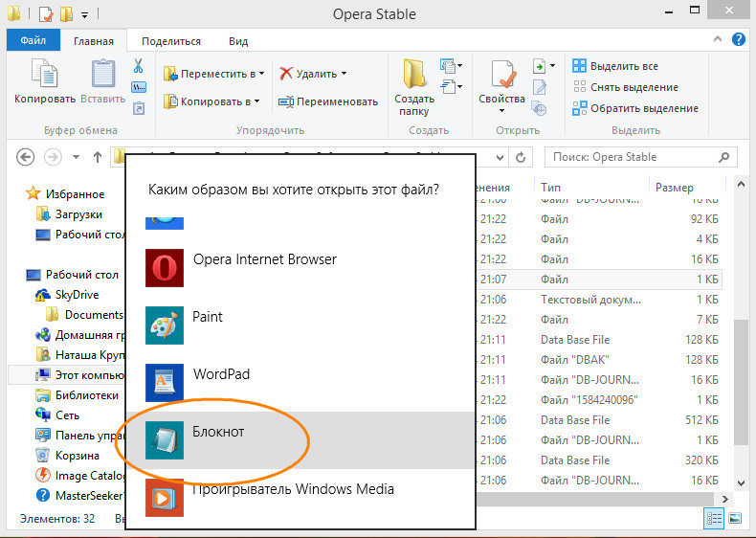Image resolution: width=756 pixels, height=538 pixels.
Task: Open the recent locations dropdown arrow
Action: [x=76, y=157]
